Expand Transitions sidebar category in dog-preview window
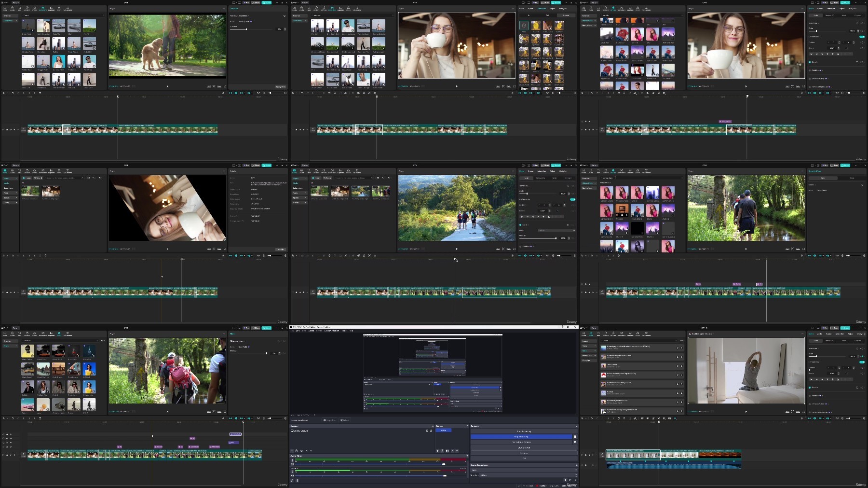Viewport: 868px width, 488px height. point(10,21)
